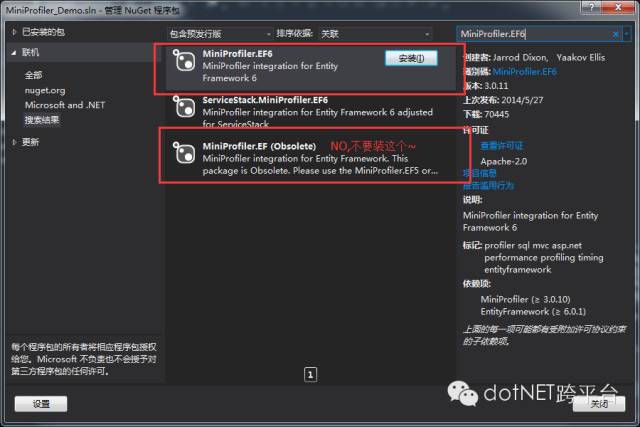The image size is (640, 427).
Task: Open the help question mark button
Action: [591, 7]
